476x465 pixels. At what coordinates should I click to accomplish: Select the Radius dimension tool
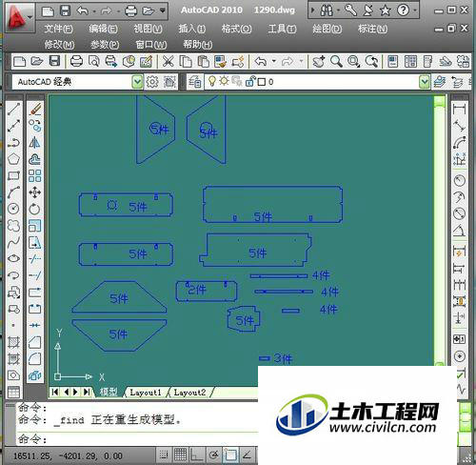(459, 180)
